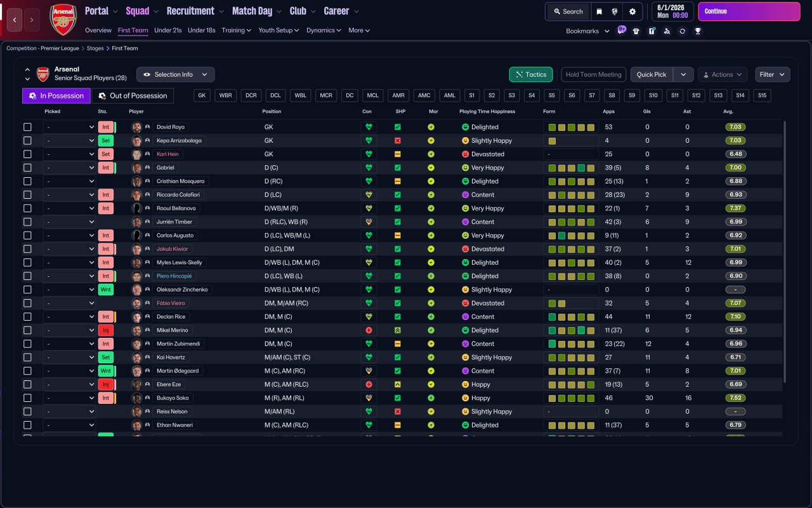Switch to the Overview tab

tap(98, 30)
